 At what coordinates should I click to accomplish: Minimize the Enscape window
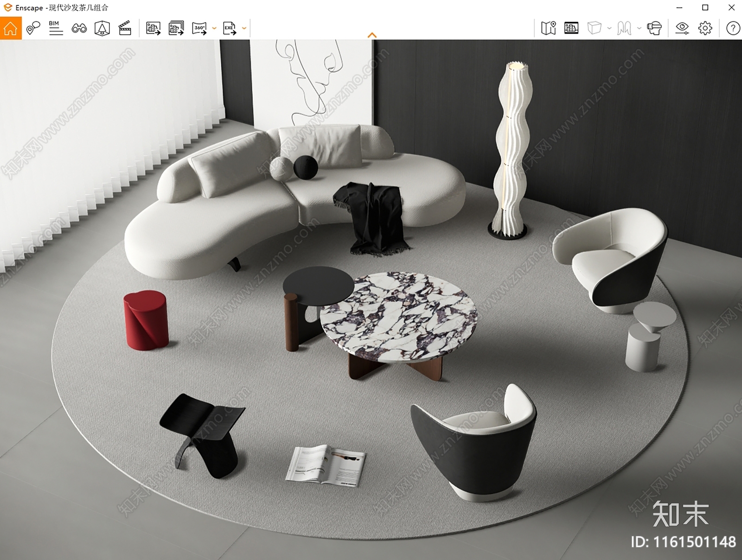679,7
